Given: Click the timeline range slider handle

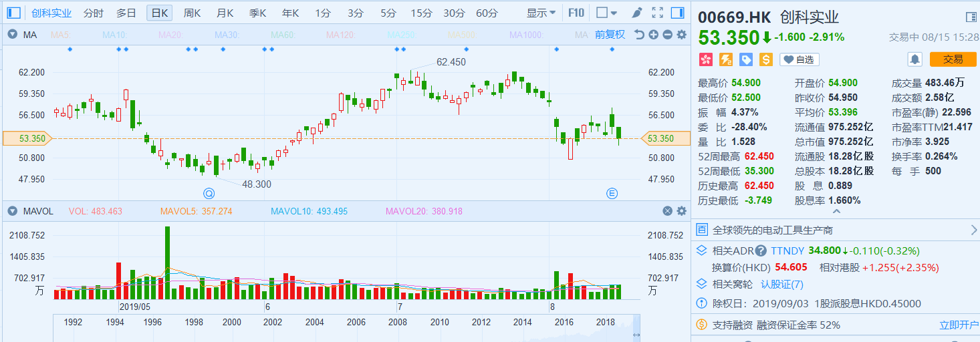Looking at the screenshot, I should [x=636, y=335].
